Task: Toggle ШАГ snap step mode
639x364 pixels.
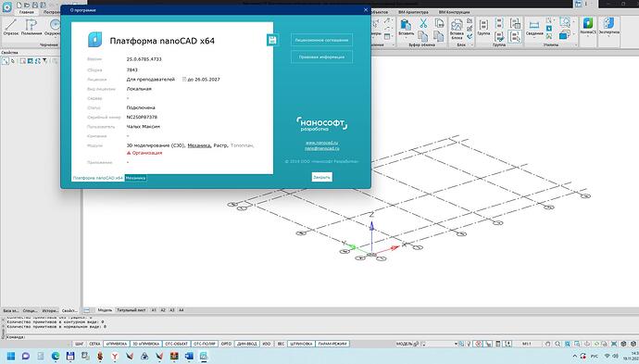Action: click(x=79, y=344)
